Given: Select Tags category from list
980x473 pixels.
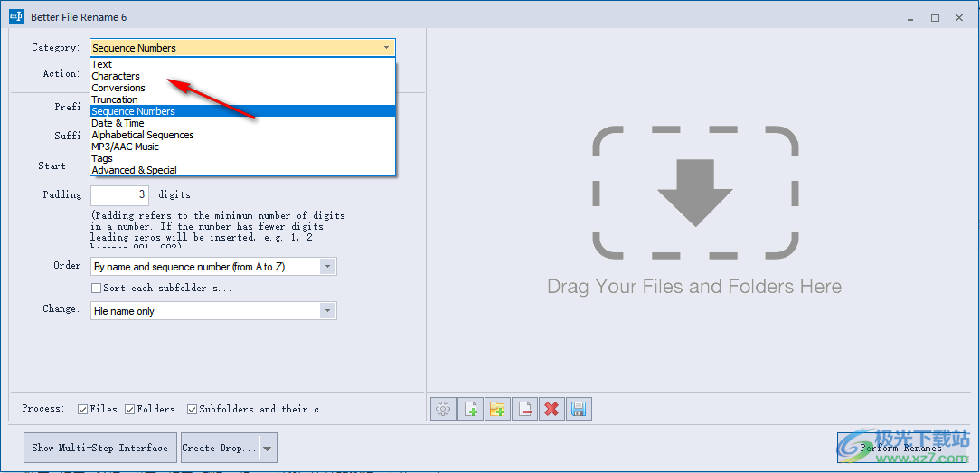Looking at the screenshot, I should point(242,158).
